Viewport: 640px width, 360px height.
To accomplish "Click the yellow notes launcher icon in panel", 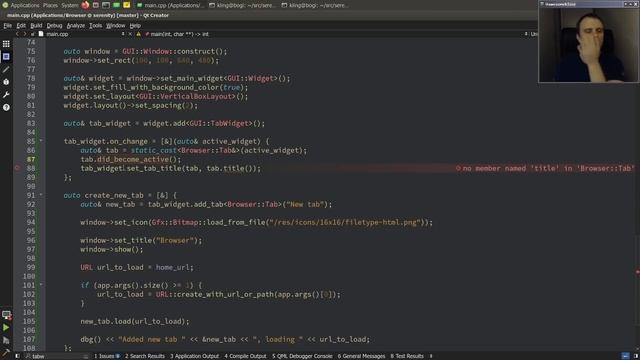I will pyautogui.click(x=127, y=5).
